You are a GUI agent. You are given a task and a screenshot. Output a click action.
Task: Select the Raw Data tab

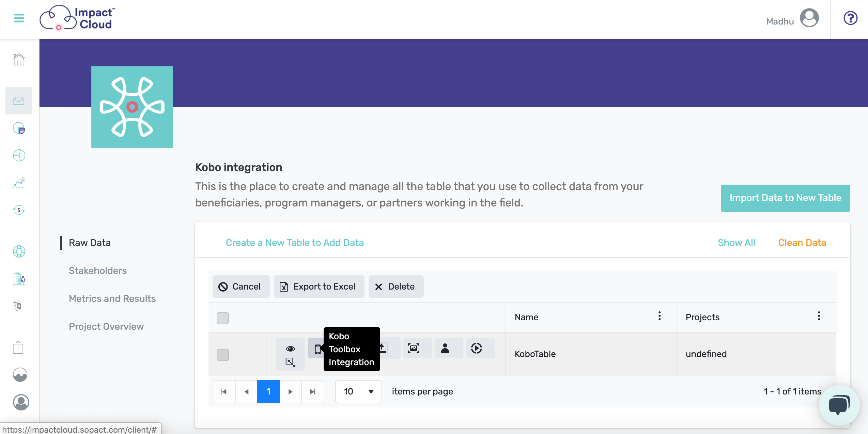(x=90, y=243)
